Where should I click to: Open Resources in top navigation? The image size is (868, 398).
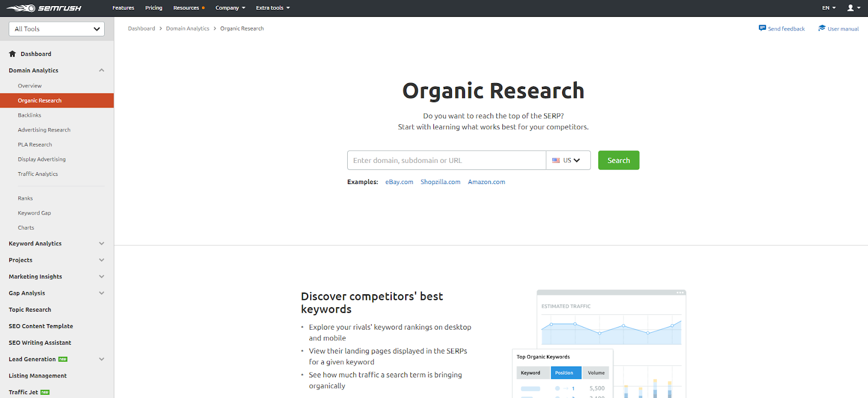pos(189,8)
